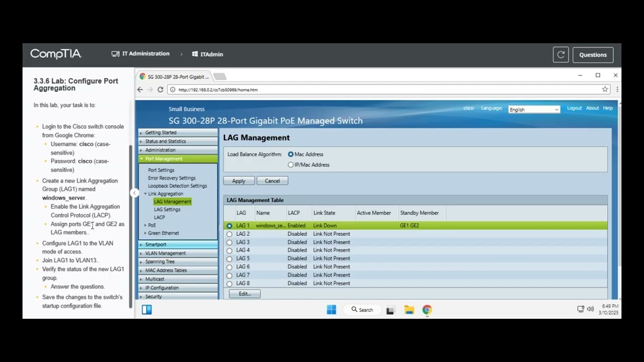Click the IT Administration breadcrumb
The height and width of the screenshot is (362, 644).
click(140, 54)
